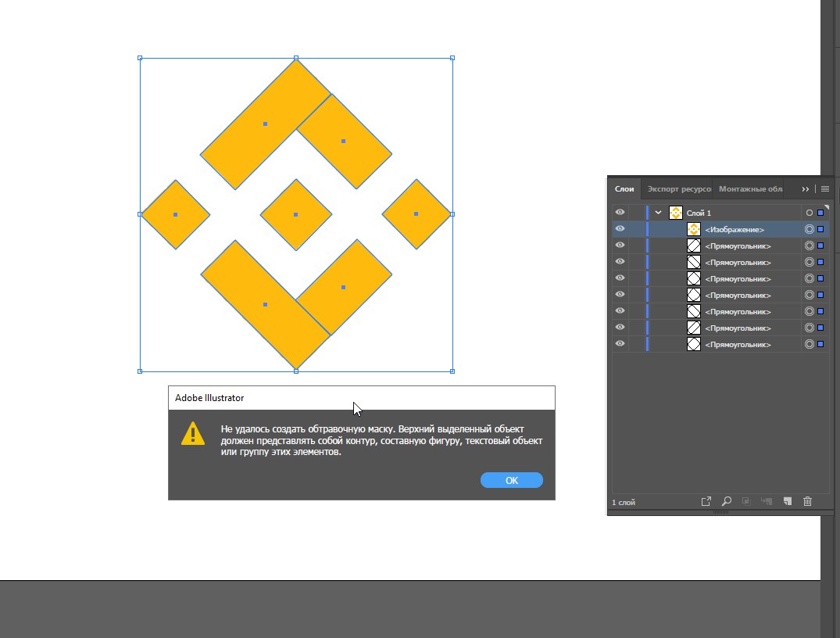This screenshot has height=638, width=840.
Task: Click the Изображение sublayer thumbnail
Action: click(x=694, y=229)
